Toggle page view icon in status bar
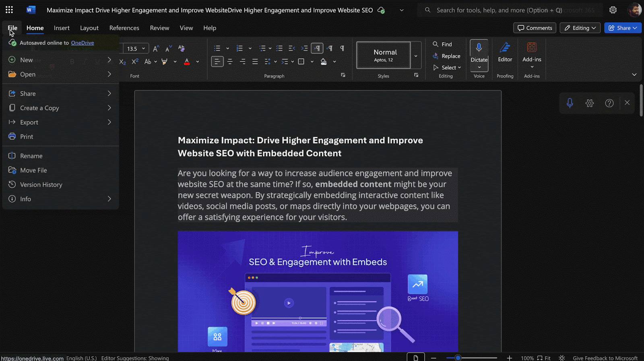 (415, 357)
